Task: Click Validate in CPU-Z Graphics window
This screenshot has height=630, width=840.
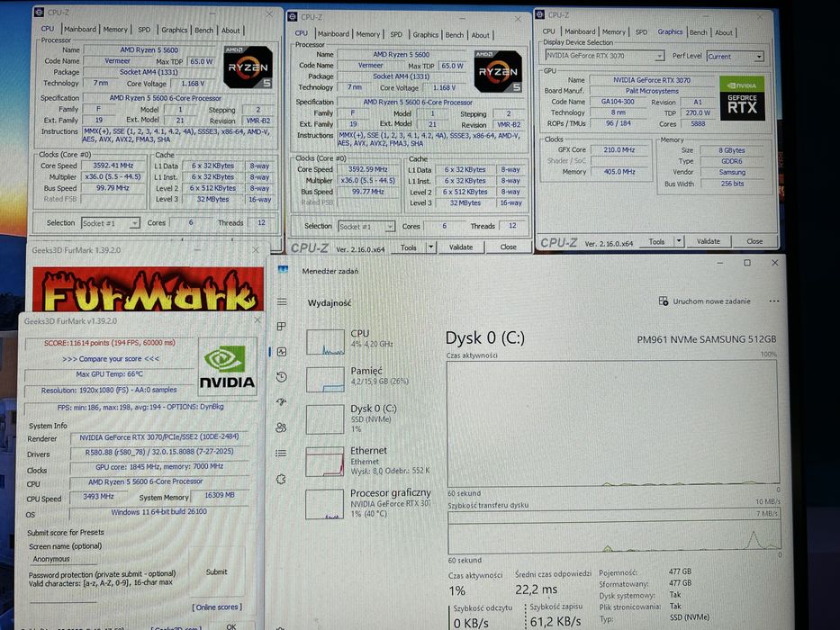Action: 709,241
